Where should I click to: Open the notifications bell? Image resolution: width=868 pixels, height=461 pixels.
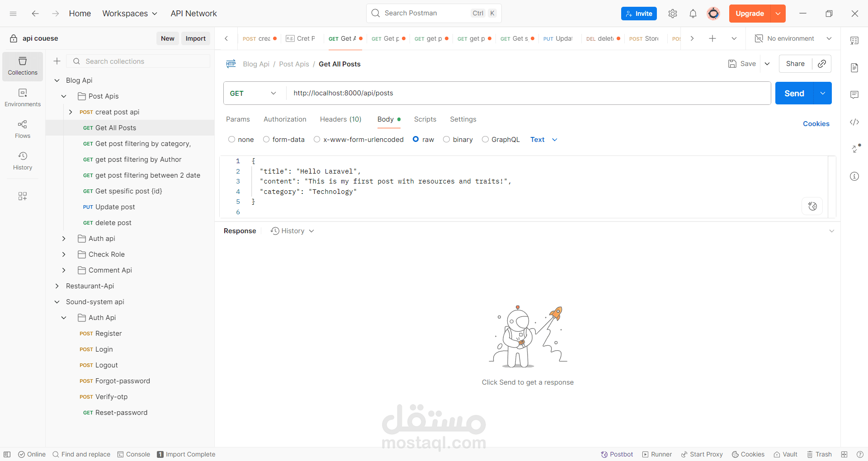[x=693, y=14]
